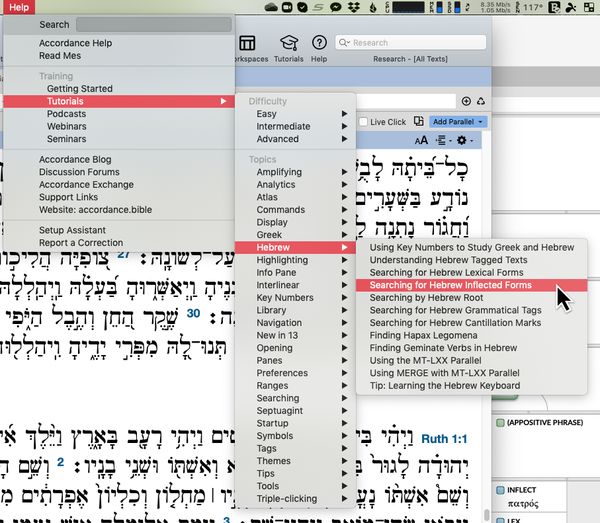This screenshot has width=600, height=523.
Task: Expand the Key Numbers topic submenu
Action: pyautogui.click(x=296, y=297)
